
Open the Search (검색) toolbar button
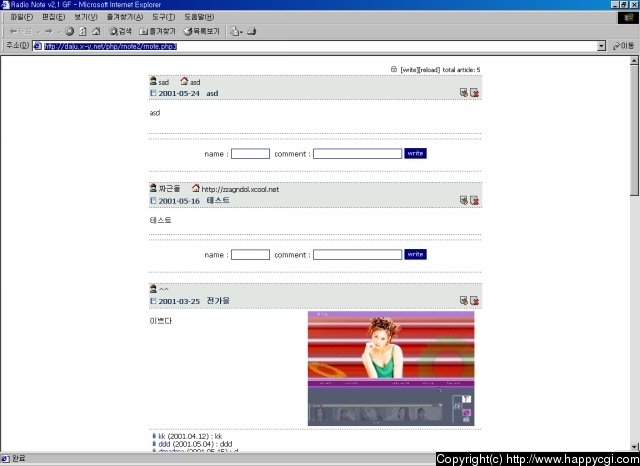point(120,31)
